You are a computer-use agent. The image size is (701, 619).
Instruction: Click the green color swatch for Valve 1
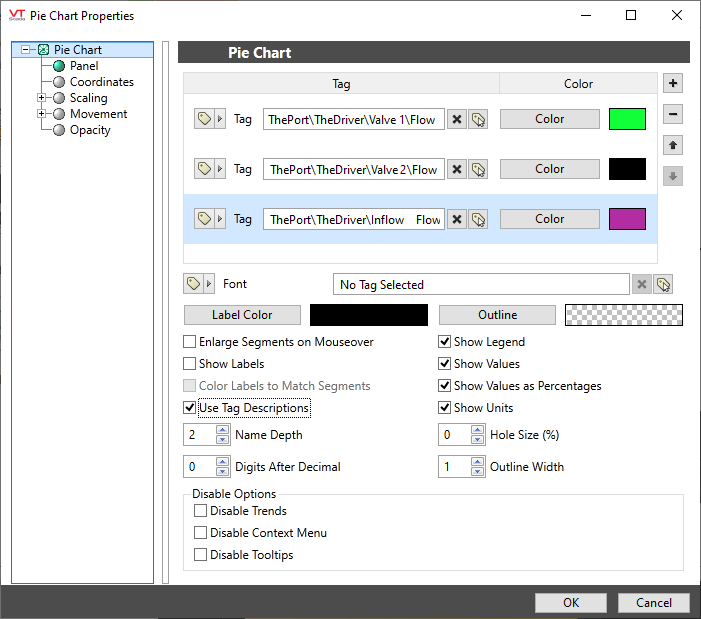coord(627,119)
